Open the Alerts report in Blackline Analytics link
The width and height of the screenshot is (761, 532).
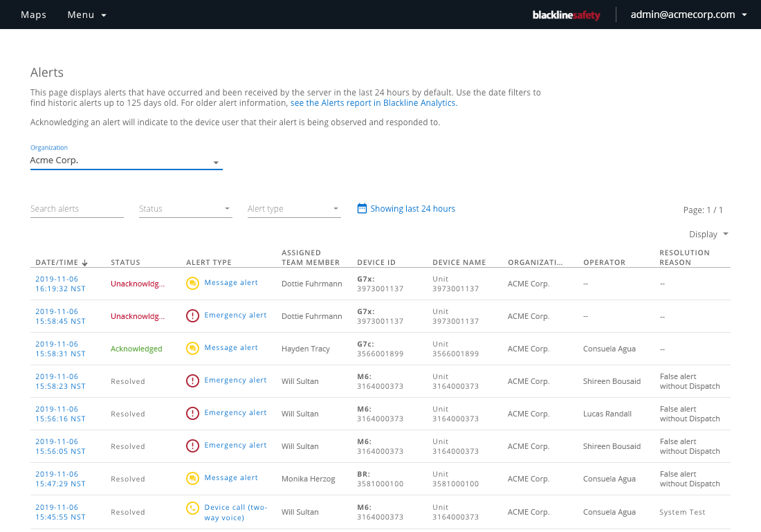tap(374, 102)
